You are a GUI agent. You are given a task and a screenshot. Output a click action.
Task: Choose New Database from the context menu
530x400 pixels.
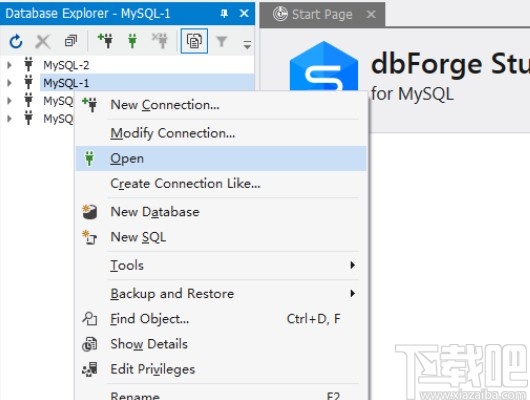[x=221, y=212]
